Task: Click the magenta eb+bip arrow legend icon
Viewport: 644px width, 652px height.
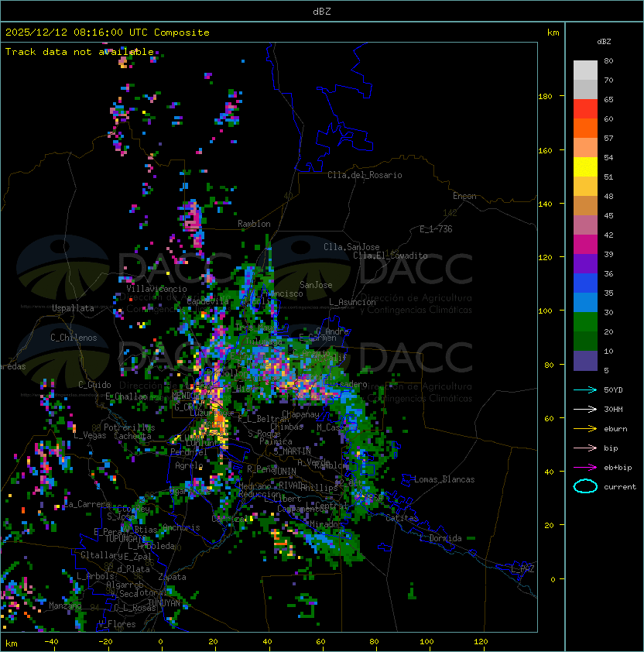Action: 585,468
